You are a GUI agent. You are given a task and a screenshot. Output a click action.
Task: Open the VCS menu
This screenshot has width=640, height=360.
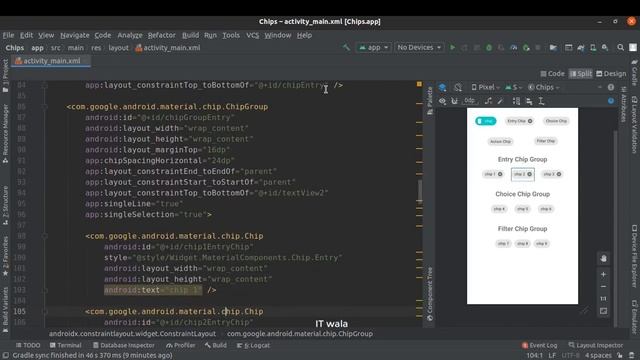coord(252,35)
